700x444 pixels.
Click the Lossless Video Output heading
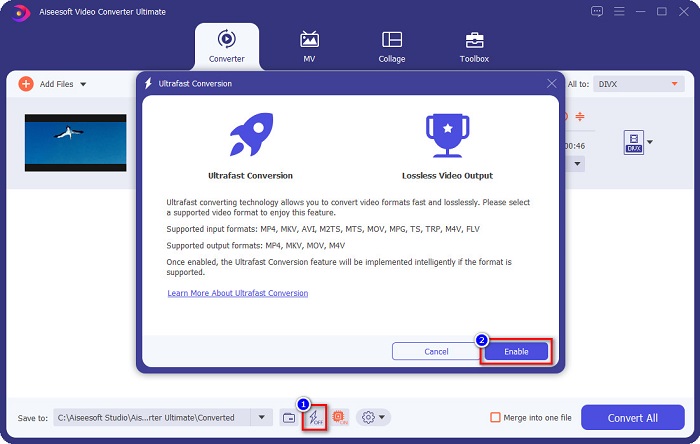pos(447,176)
